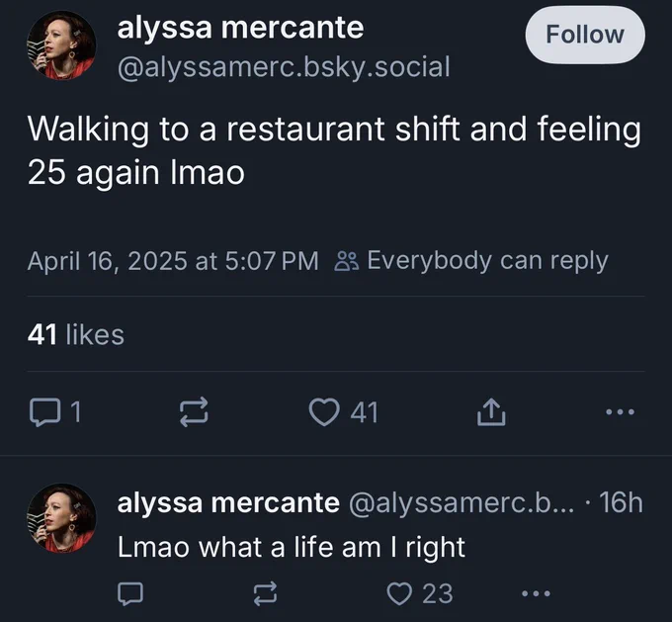Click the reply speech-bubble icon on main post

click(x=44, y=412)
